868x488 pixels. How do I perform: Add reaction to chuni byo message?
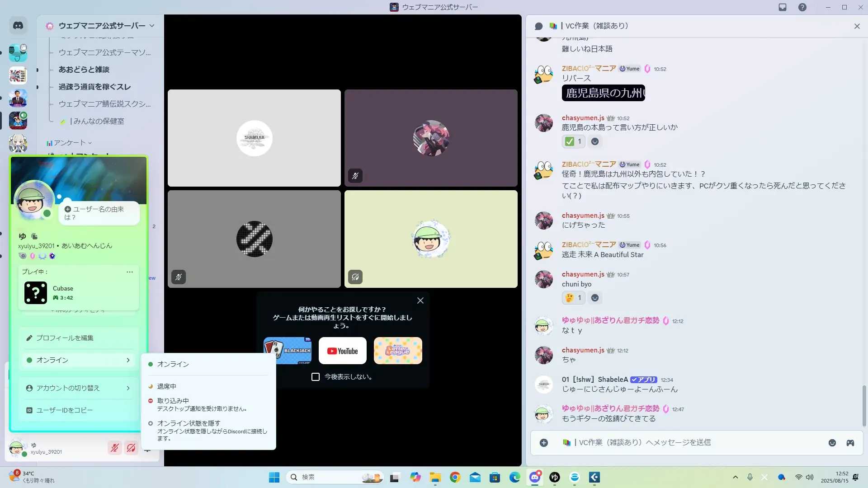coord(595,298)
